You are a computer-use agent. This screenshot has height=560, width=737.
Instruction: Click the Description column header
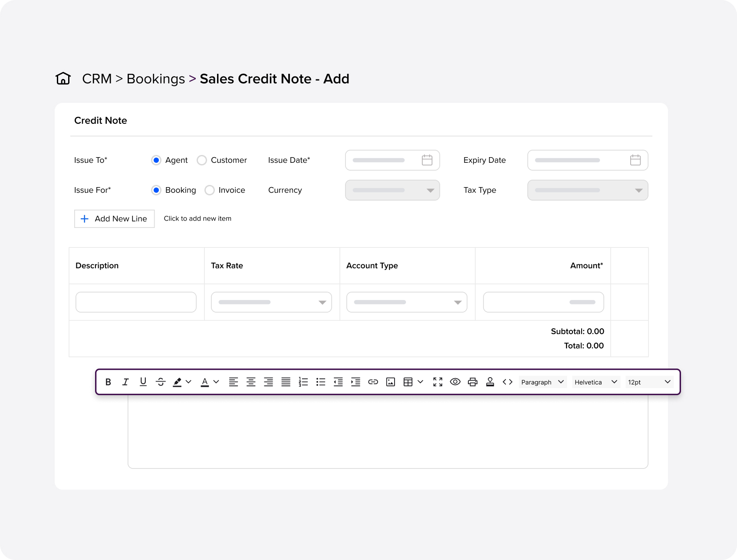tap(97, 266)
